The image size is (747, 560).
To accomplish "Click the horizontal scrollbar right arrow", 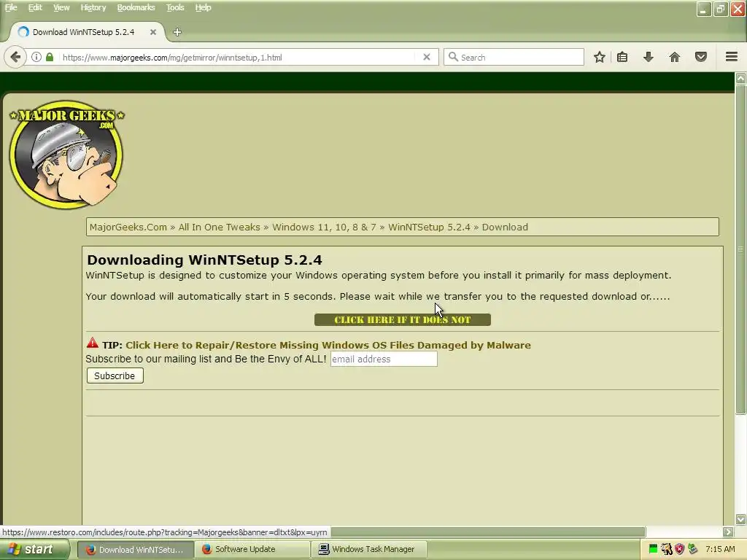I will (727, 532).
